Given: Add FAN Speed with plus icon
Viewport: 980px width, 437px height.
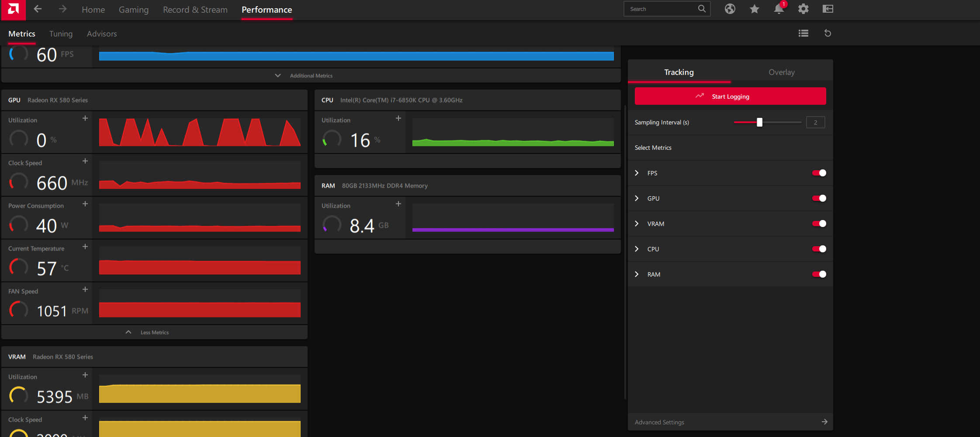Looking at the screenshot, I should [85, 289].
